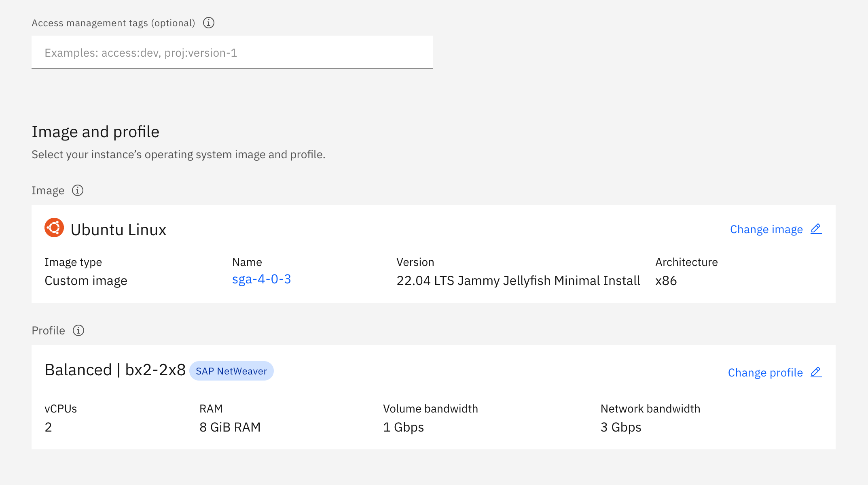Click the x86 architecture value
Image resolution: width=868 pixels, height=485 pixels.
click(666, 280)
